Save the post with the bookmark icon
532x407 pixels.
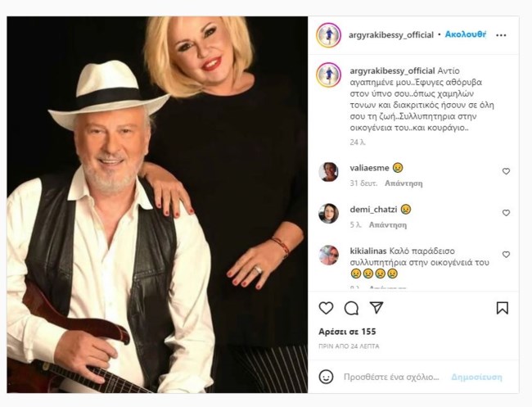503,308
